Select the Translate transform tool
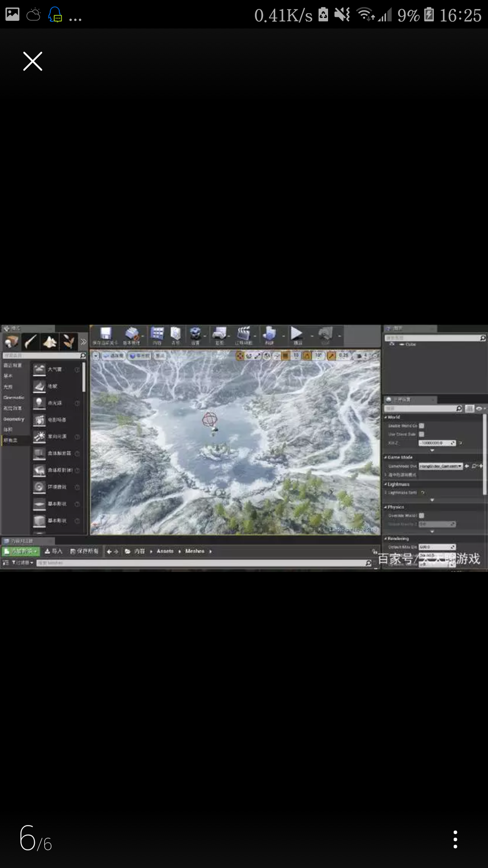The width and height of the screenshot is (488, 868). [x=240, y=356]
